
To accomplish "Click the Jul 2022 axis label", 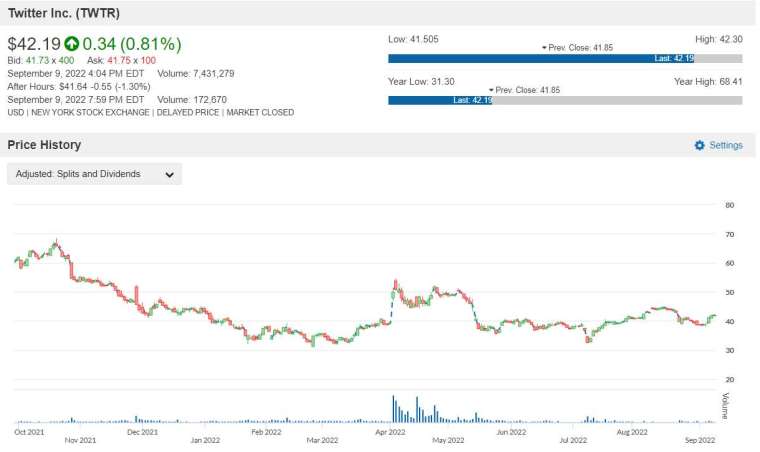I will pyautogui.click(x=573, y=440).
